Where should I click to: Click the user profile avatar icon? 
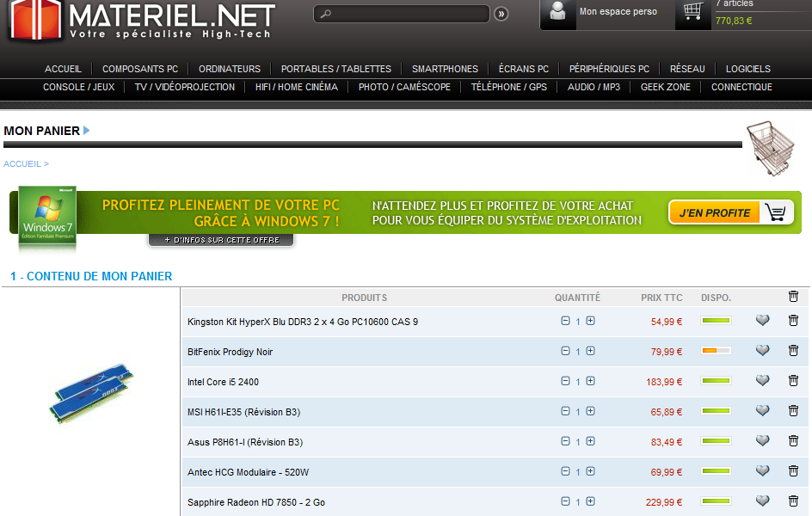coord(558,12)
